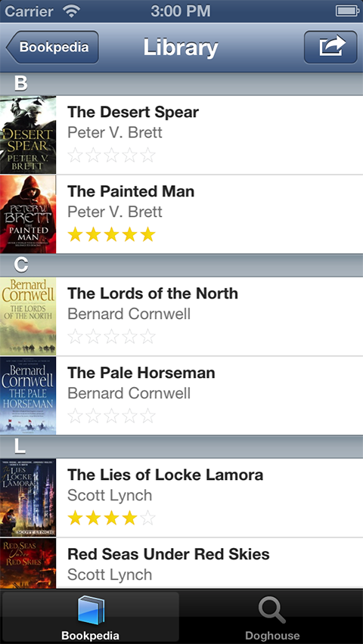Rate The Desert Spear five stars
This screenshot has width=363, height=644.
(147, 155)
